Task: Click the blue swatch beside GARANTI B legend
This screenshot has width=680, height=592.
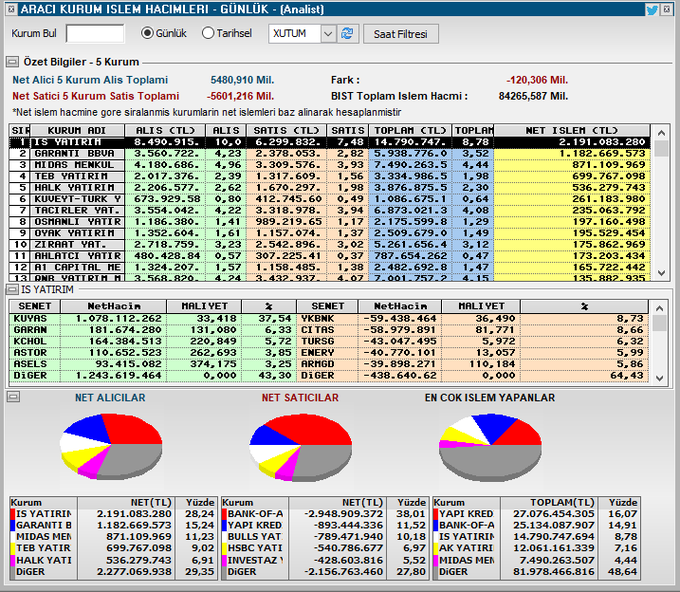Action: point(13,525)
